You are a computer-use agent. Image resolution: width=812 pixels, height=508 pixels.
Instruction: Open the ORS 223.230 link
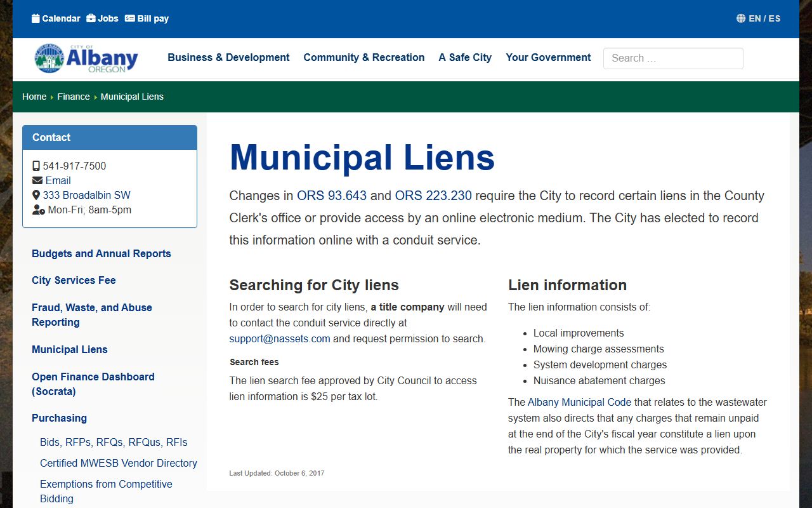tap(433, 196)
